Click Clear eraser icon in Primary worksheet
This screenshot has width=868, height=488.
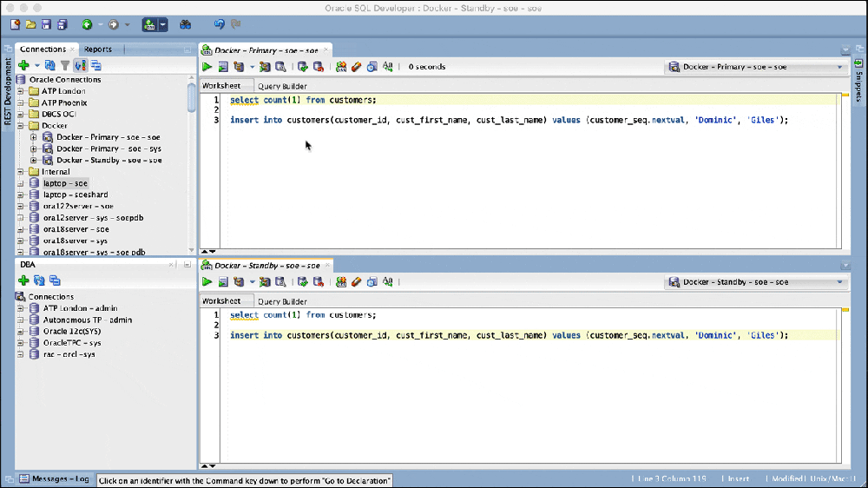357,67
